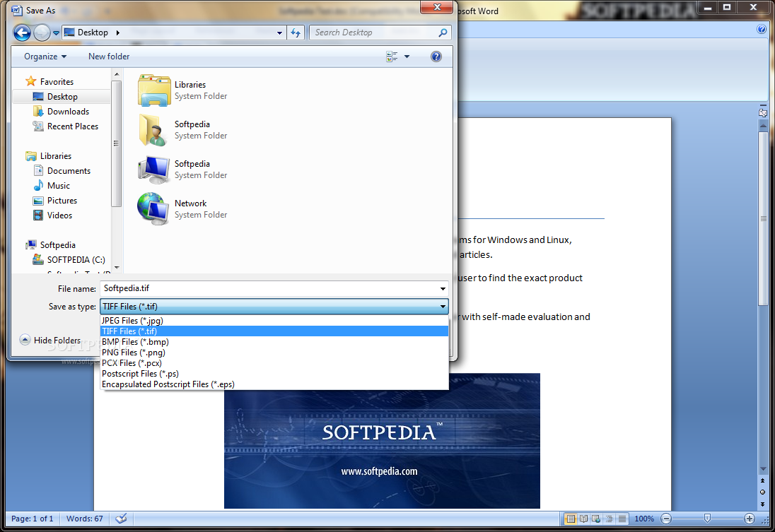Click the Forward navigation arrow in Save As
Image resolution: width=775 pixels, height=532 pixels.
point(42,32)
